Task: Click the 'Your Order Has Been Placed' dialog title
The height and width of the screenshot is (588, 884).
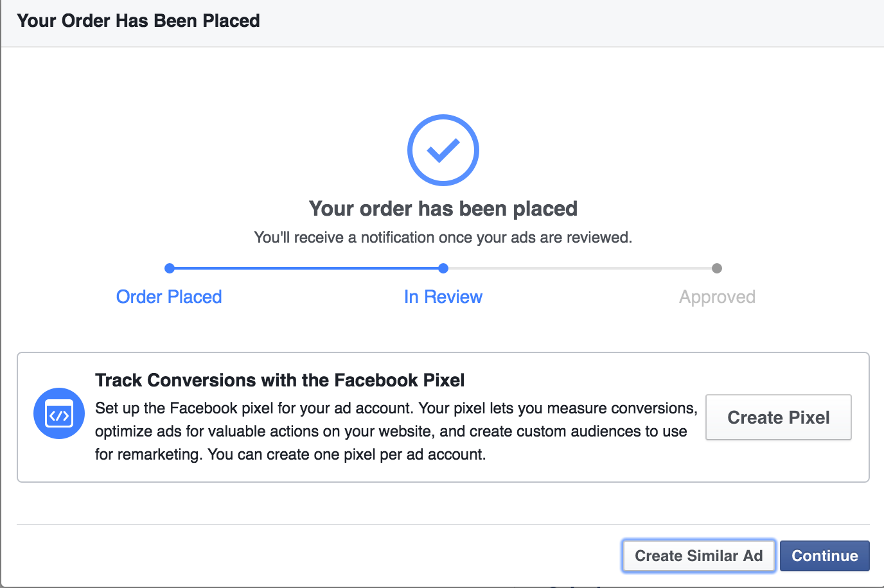Action: (138, 21)
